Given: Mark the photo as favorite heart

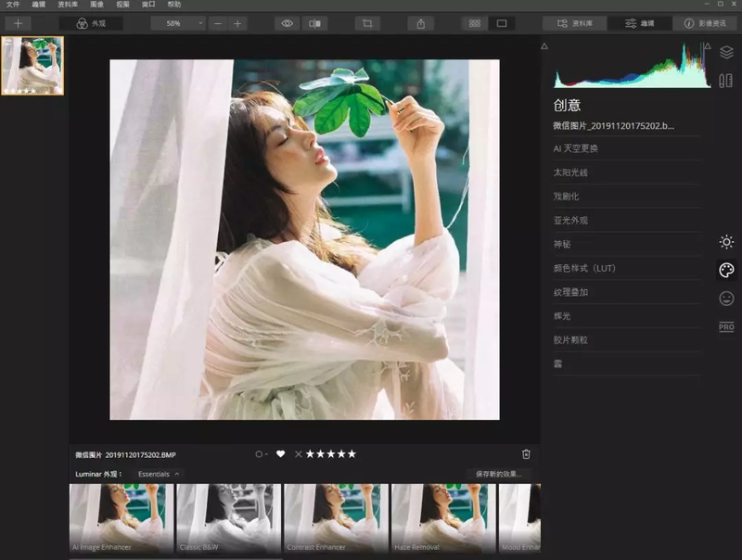Looking at the screenshot, I should pos(282,453).
